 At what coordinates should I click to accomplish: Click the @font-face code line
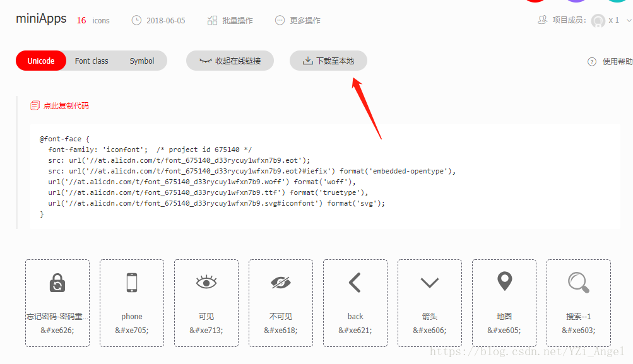tap(64, 139)
